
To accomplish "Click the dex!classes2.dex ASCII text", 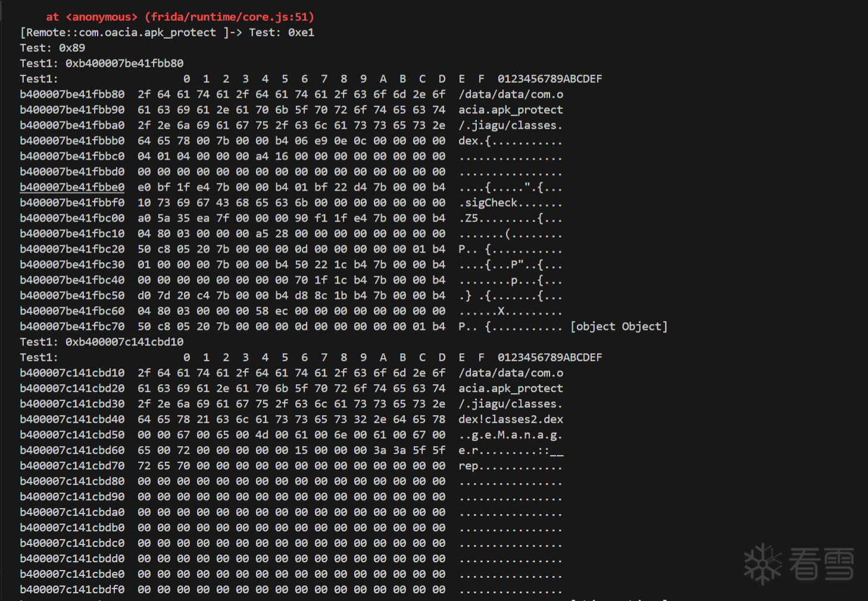I will point(510,419).
